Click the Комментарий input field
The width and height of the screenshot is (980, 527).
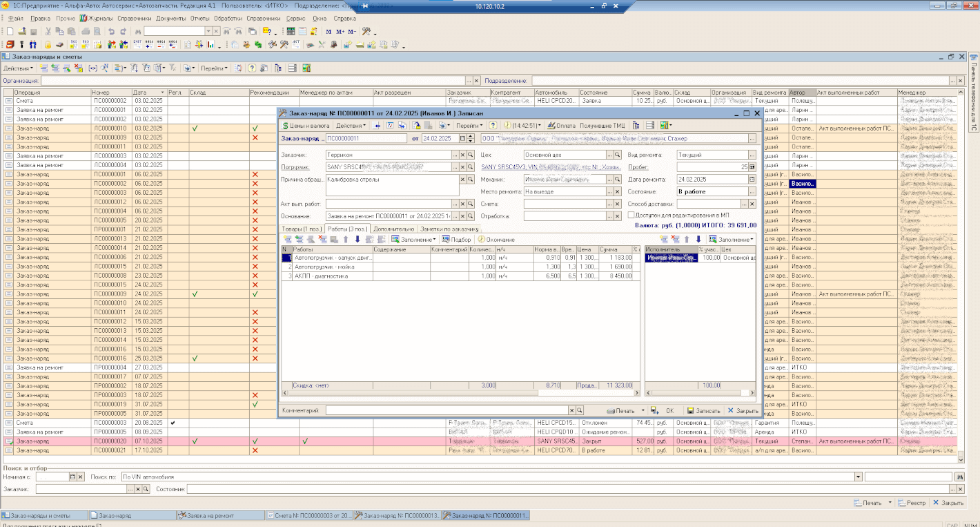[447, 410]
